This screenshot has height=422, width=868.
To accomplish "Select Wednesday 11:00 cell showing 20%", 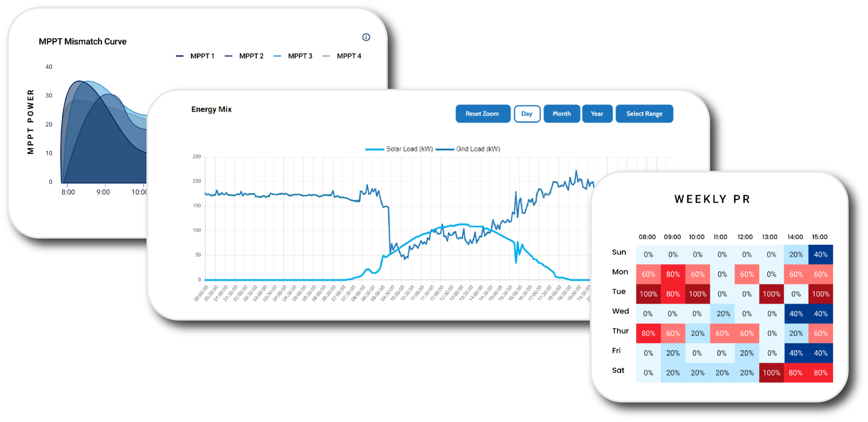I will tap(722, 314).
